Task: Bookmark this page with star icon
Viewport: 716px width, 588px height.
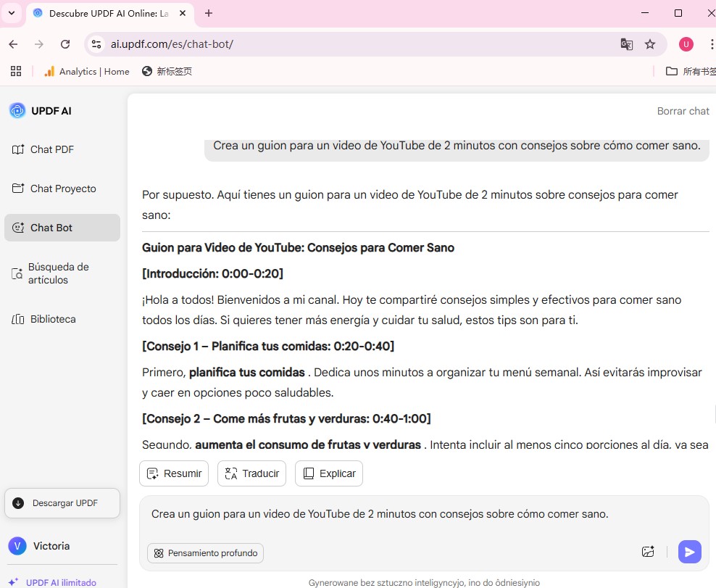Action: click(x=650, y=44)
